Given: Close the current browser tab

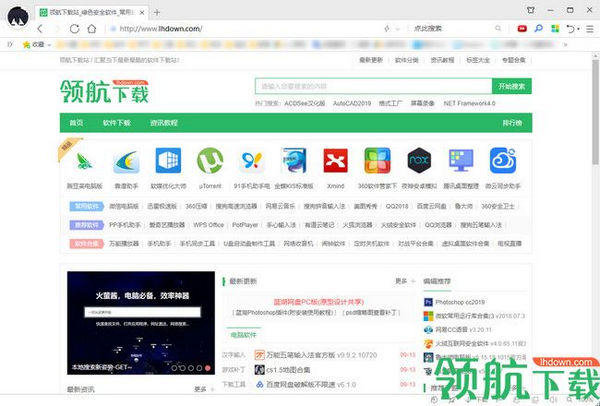Looking at the screenshot, I should [x=142, y=13].
